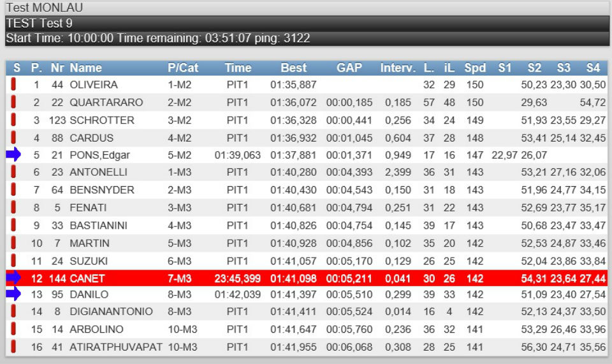Click the blue on-track arrow for DANILO
This screenshot has height=364, width=612.
13,294
